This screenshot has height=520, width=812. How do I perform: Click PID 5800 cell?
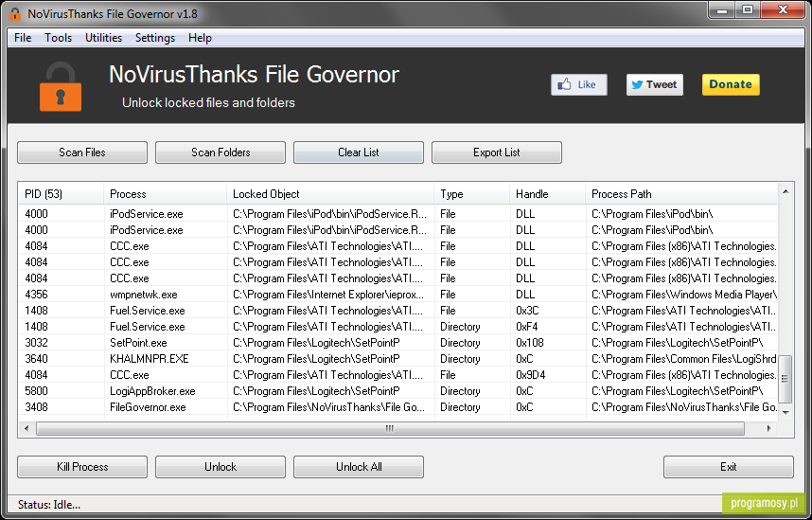tap(36, 391)
